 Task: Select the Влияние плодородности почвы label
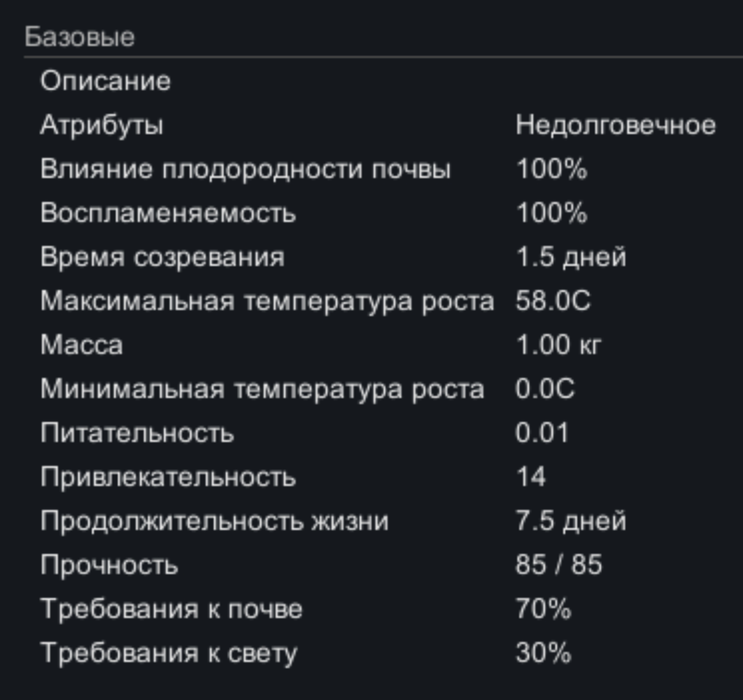246,169
